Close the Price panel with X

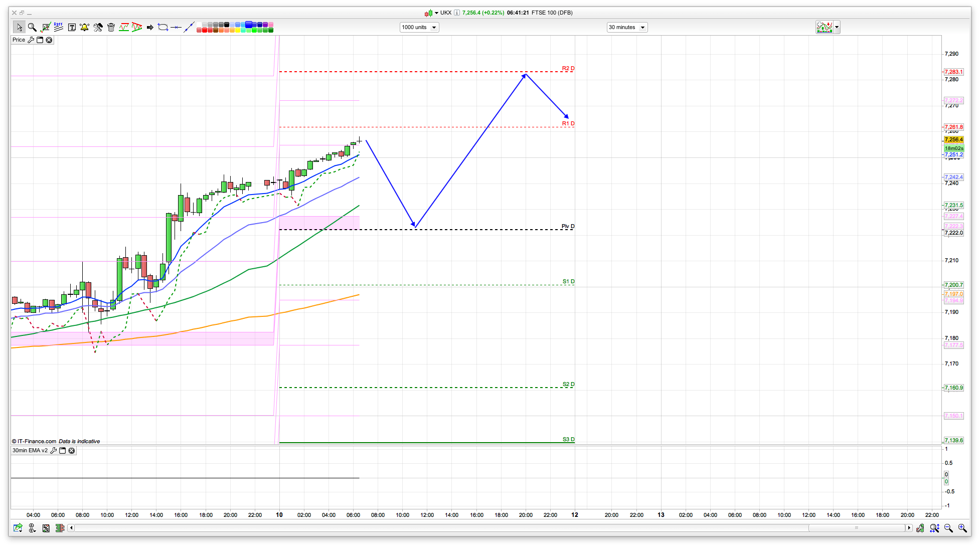(49, 40)
